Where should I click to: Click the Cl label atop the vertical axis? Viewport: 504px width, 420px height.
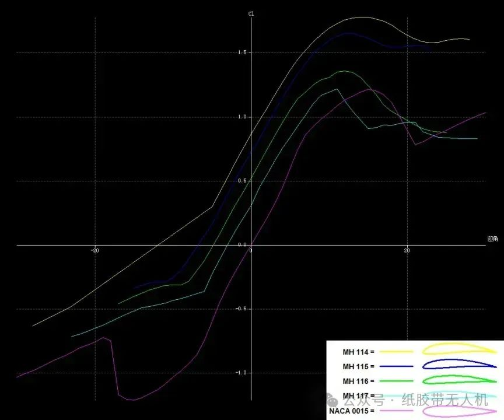tap(251, 13)
